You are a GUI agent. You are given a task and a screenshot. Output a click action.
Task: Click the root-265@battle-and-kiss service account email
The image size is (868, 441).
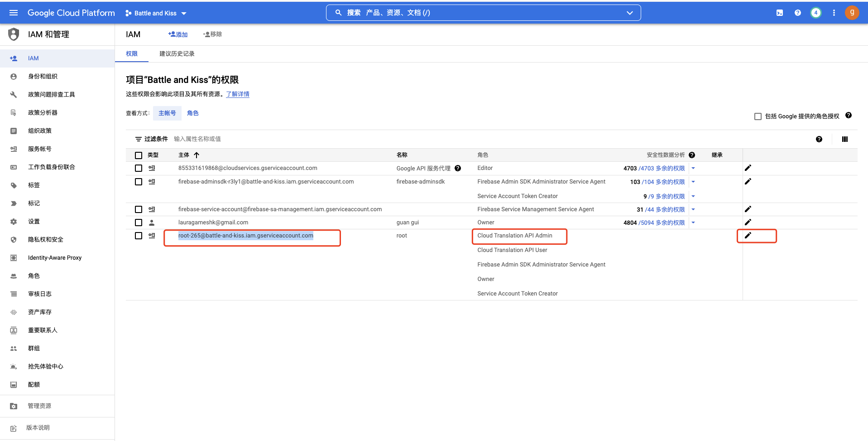[246, 236]
